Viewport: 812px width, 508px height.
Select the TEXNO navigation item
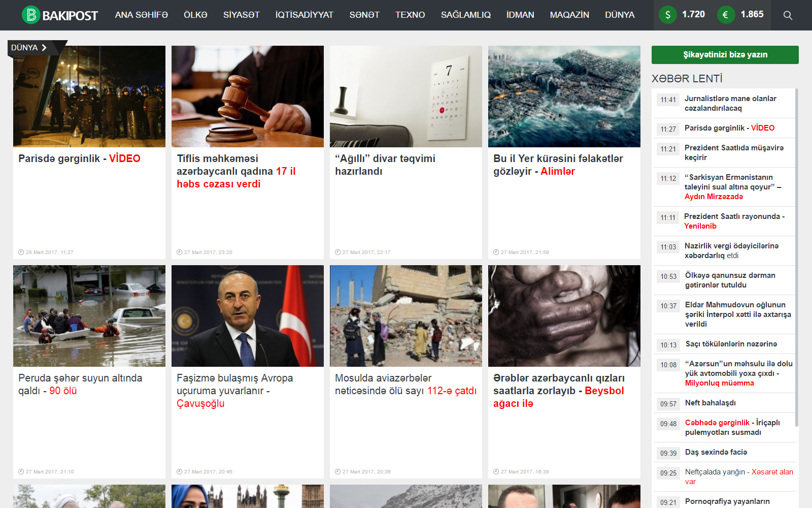410,15
